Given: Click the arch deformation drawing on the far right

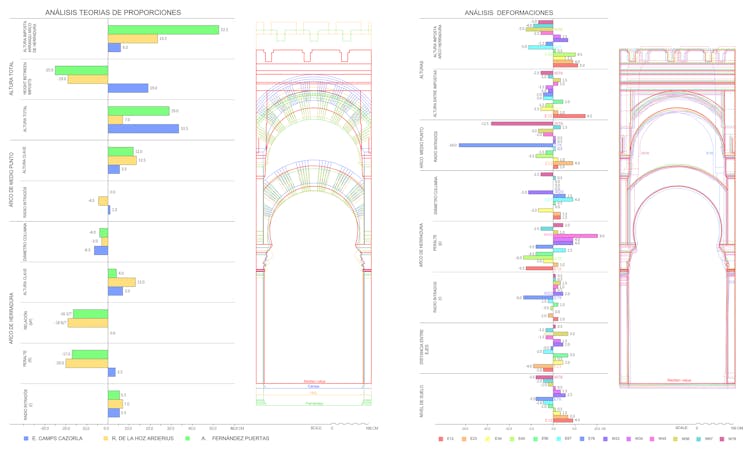Looking at the screenshot, I should tap(678, 220).
